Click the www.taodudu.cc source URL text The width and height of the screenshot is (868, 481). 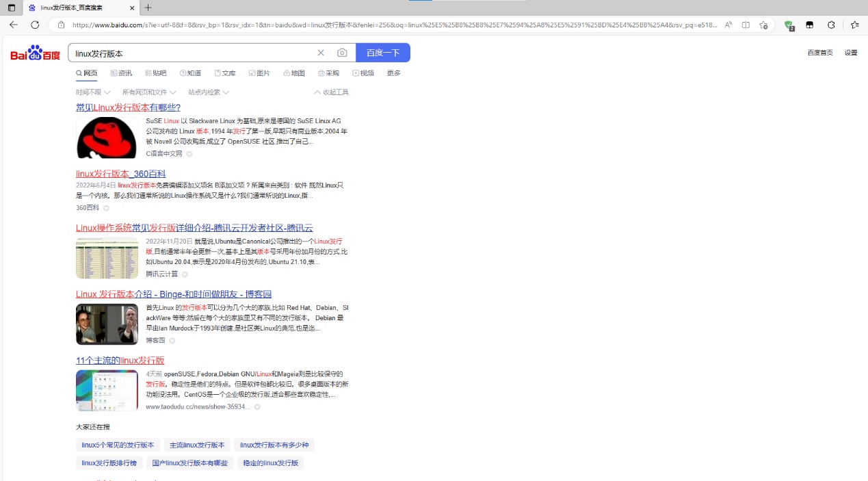click(x=198, y=407)
